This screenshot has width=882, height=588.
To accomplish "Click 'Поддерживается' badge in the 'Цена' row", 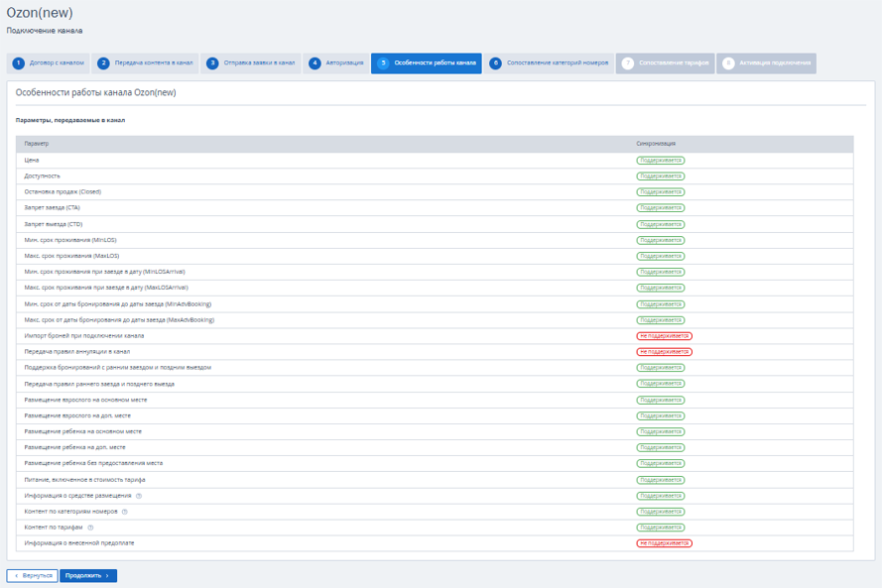I will coord(661,161).
